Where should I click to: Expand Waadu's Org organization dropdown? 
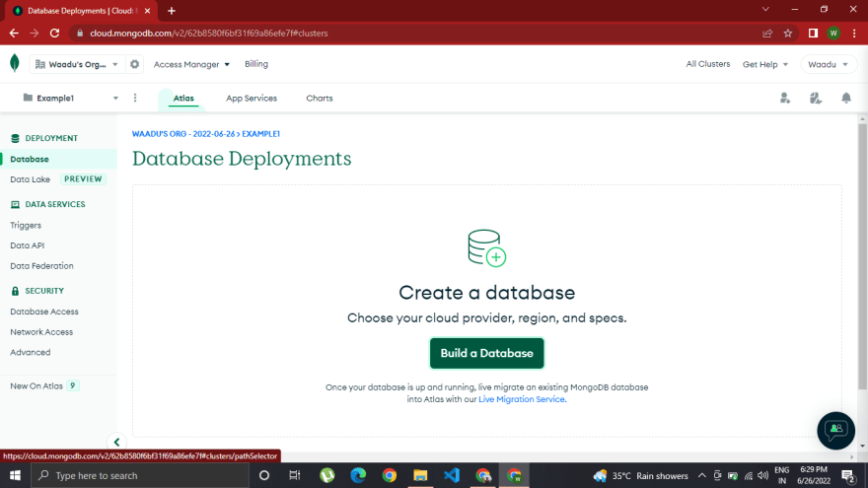point(76,64)
